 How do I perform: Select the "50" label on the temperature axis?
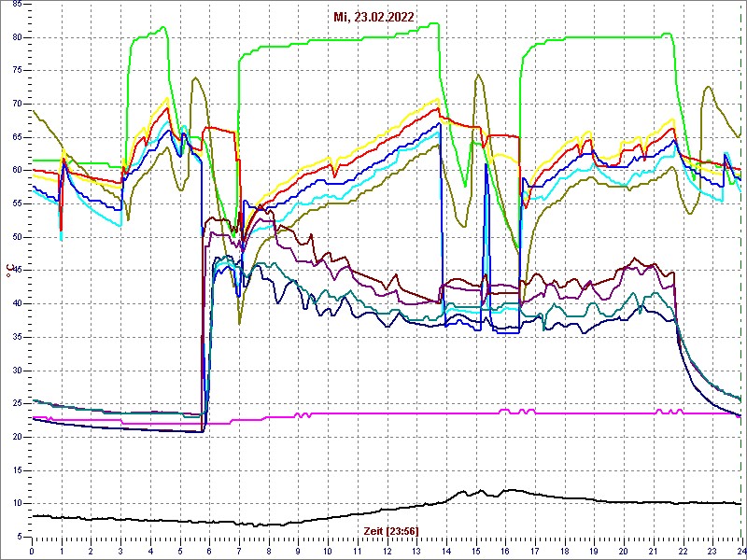17,238
